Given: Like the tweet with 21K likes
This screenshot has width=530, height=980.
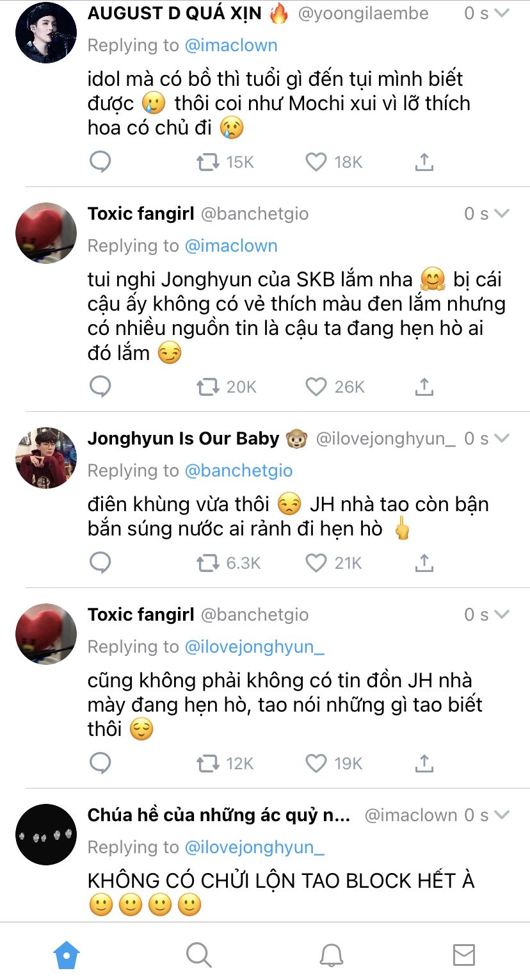Looking at the screenshot, I should pyautogui.click(x=316, y=562).
